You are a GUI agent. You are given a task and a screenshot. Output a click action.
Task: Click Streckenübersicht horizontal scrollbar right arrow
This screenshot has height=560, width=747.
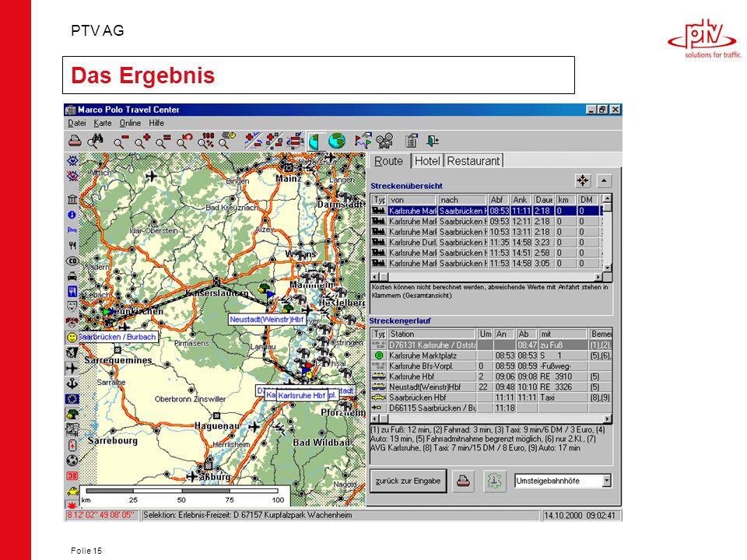click(598, 277)
